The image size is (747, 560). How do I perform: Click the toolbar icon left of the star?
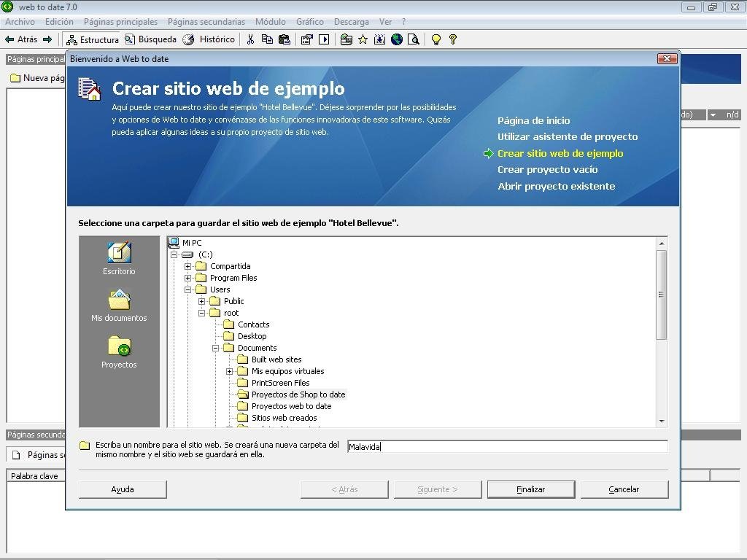[347, 39]
